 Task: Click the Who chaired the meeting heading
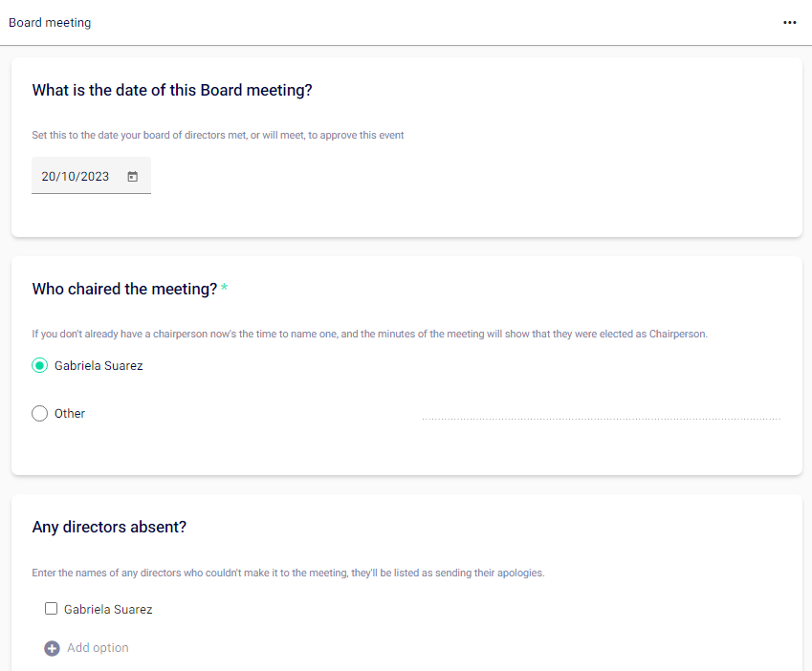click(x=124, y=290)
